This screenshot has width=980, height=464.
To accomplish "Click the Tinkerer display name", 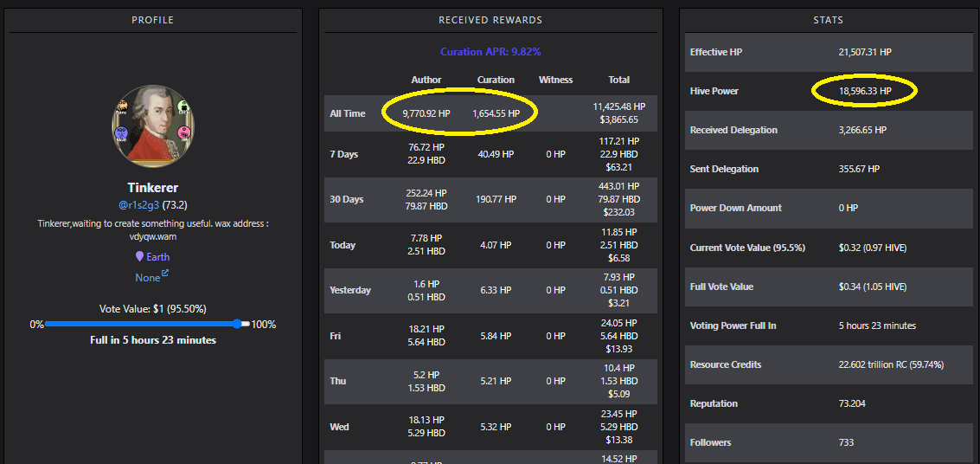I will point(153,188).
